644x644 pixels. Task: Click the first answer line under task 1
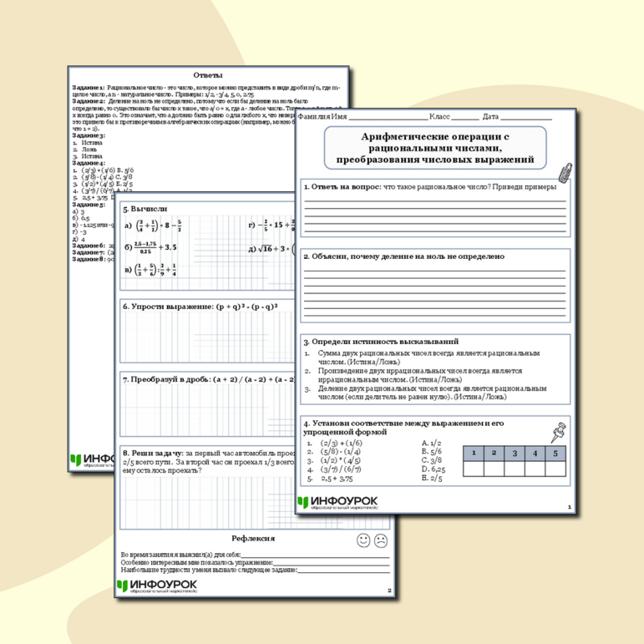pos(434,201)
